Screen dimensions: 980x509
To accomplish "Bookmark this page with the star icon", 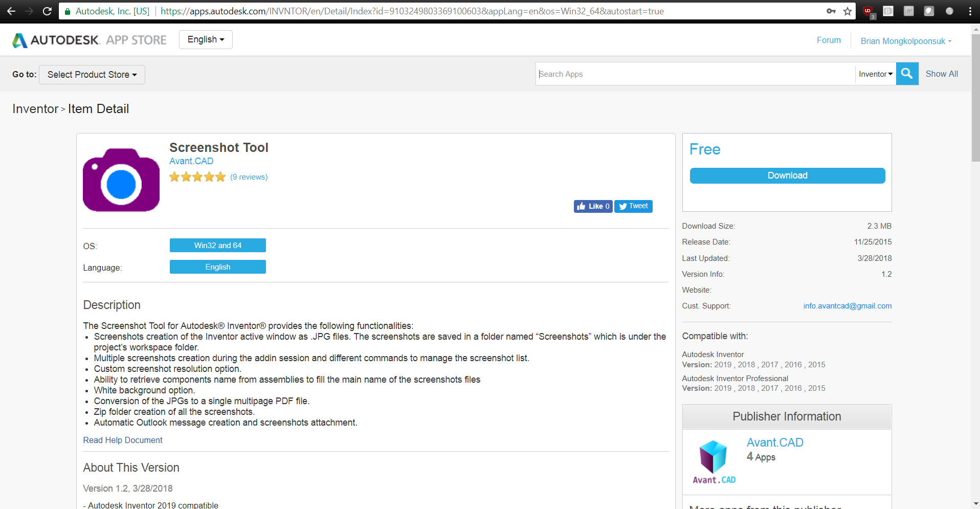I will coord(848,11).
